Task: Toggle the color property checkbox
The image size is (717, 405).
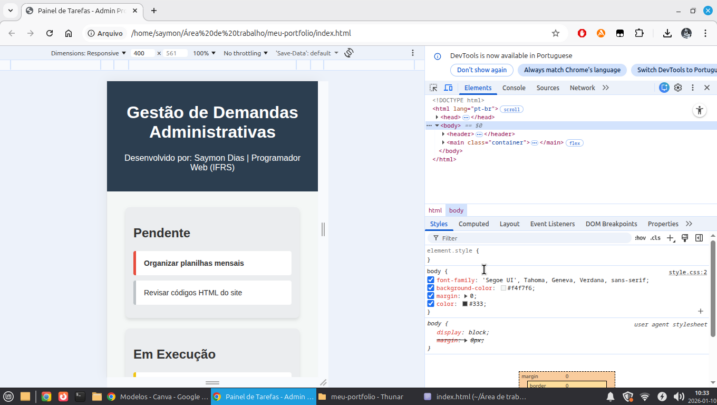Action: coord(431,303)
